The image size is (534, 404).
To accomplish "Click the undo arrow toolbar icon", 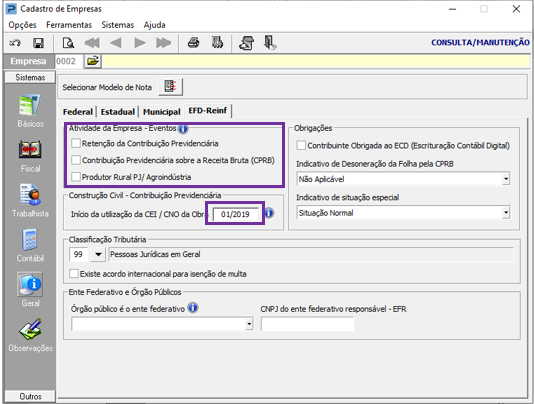I will (x=15, y=43).
